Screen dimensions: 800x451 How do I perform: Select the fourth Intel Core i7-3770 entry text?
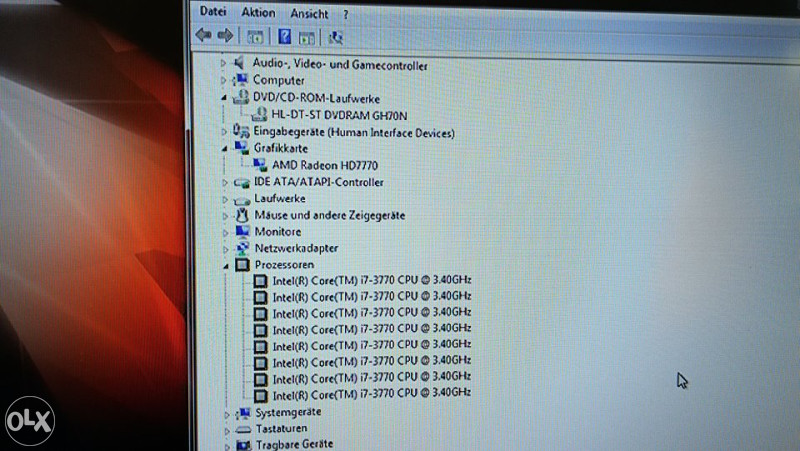coord(371,329)
